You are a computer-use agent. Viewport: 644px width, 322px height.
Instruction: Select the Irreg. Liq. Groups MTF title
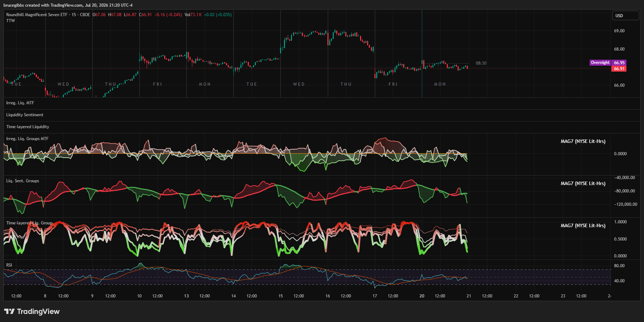(27, 139)
